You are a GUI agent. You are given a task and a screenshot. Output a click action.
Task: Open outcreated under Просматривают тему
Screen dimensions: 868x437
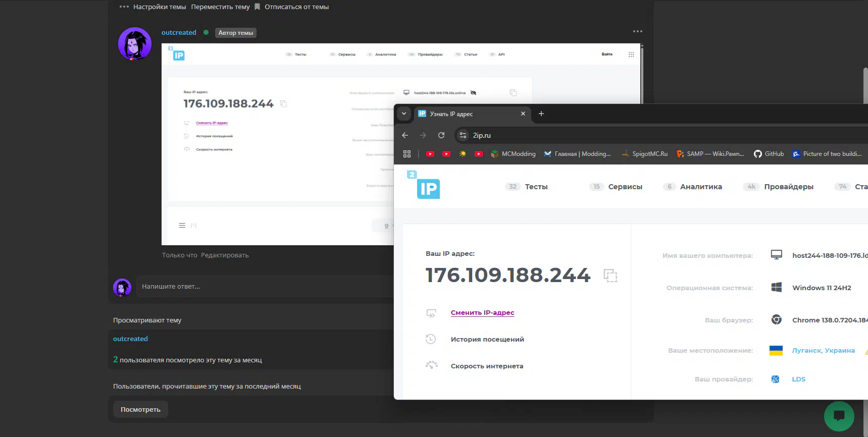[x=130, y=339]
